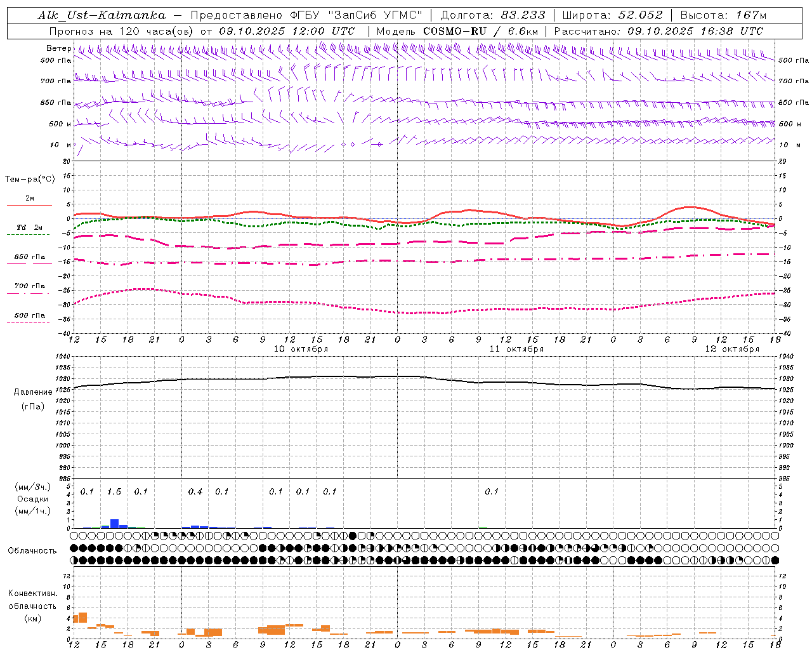Click the station title "Alk_Ust-Kaimanka"
The width and height of the screenshot is (812, 650).
pyautogui.click(x=101, y=15)
